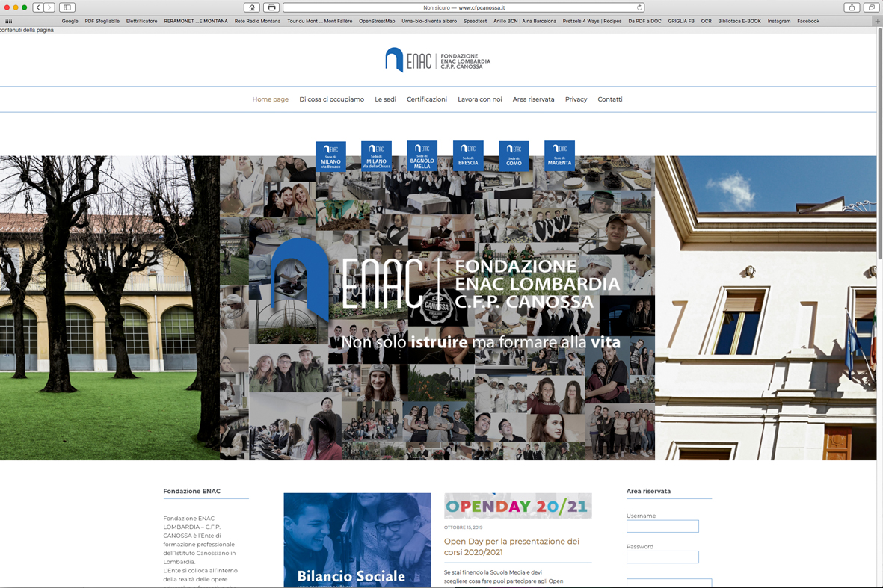
Task: Open the Le sedi menu item
Action: [x=385, y=99]
